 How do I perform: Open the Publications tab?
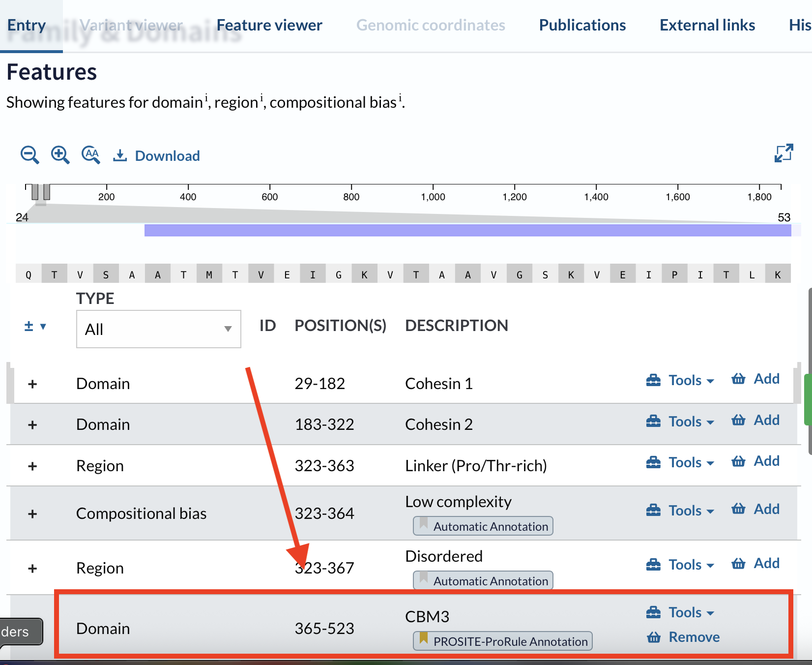582,25
